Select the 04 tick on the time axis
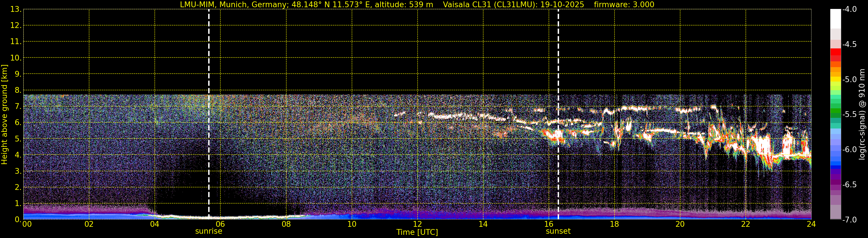 pyautogui.click(x=155, y=224)
